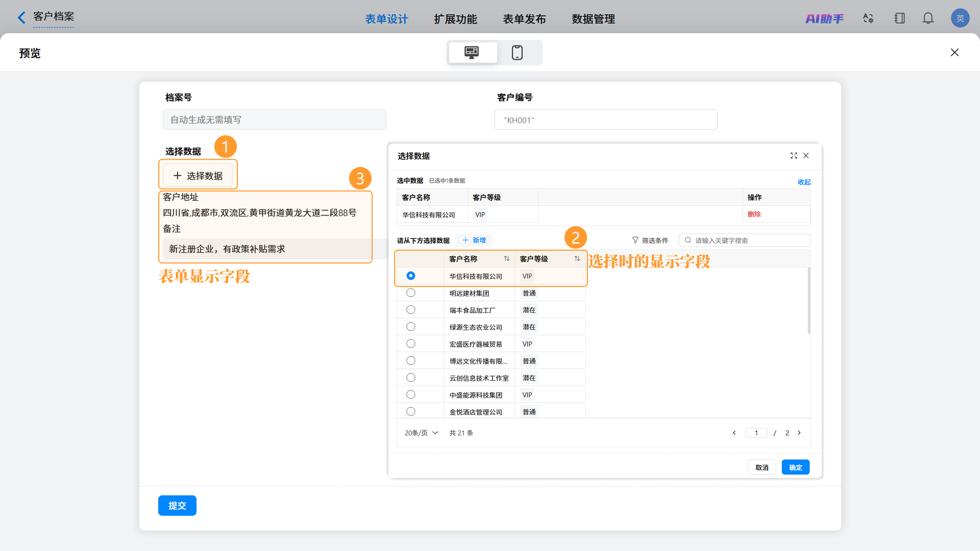Delete selected 华信科技有限公司 via 删除
The image size is (980, 551).
[x=754, y=214]
